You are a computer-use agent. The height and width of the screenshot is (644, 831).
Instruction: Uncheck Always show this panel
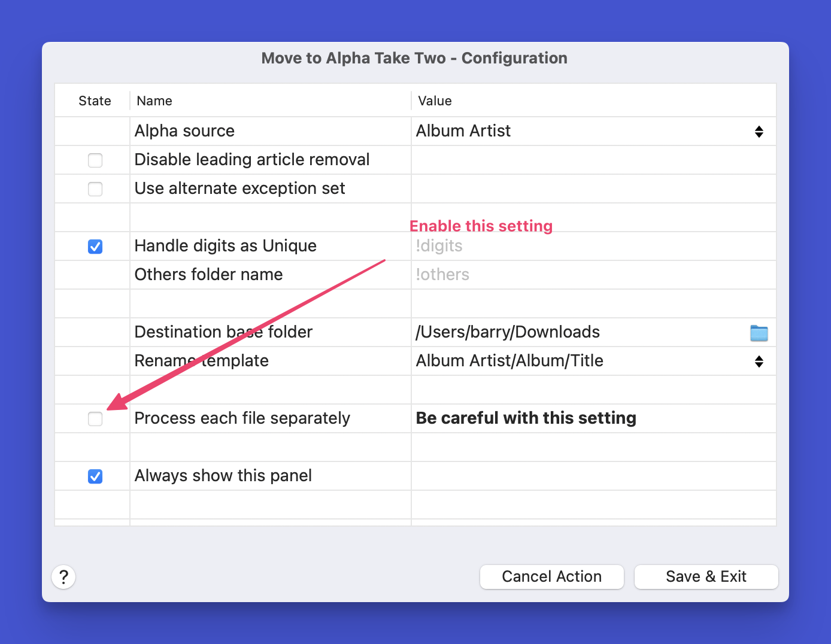click(95, 476)
